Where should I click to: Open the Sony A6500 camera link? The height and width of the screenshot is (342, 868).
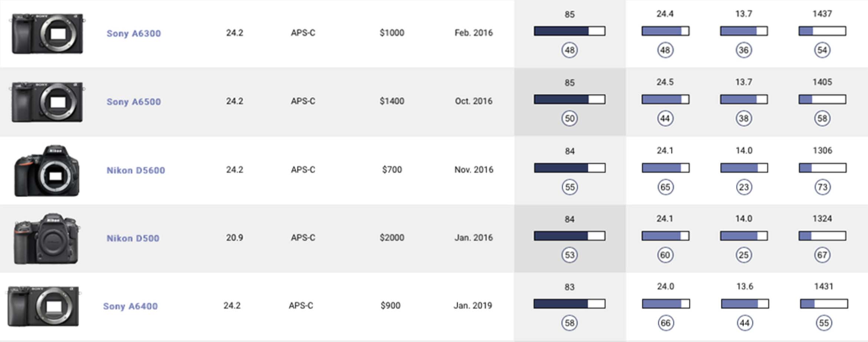tap(134, 102)
